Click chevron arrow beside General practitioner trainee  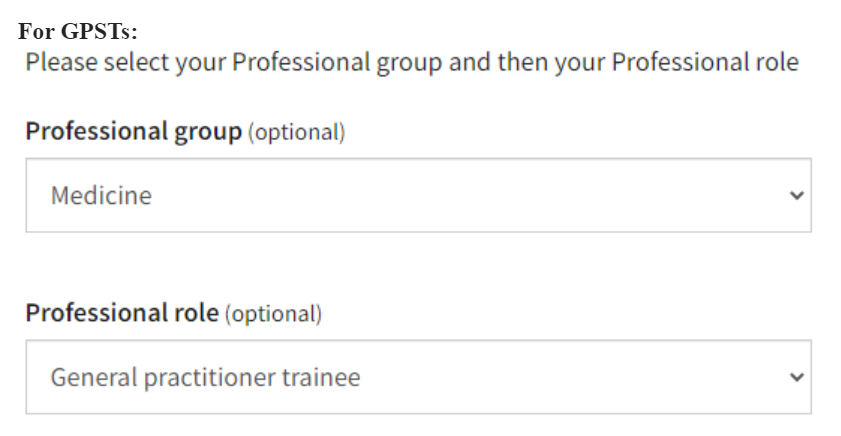(796, 377)
